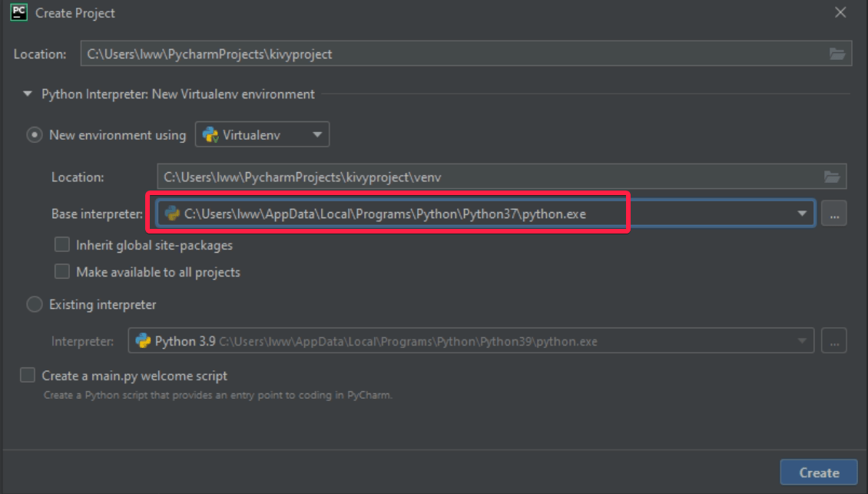868x494 pixels.
Task: Close the Create Project dialog
Action: [841, 13]
